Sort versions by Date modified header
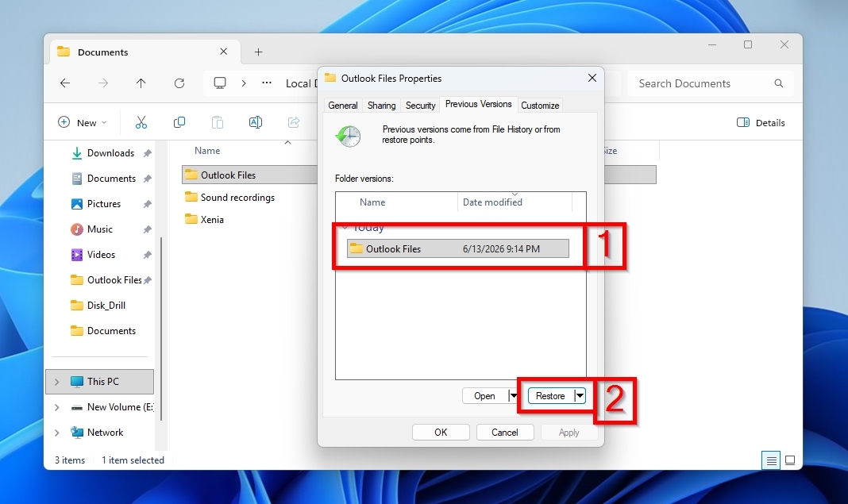The width and height of the screenshot is (848, 504). pyautogui.click(x=492, y=202)
